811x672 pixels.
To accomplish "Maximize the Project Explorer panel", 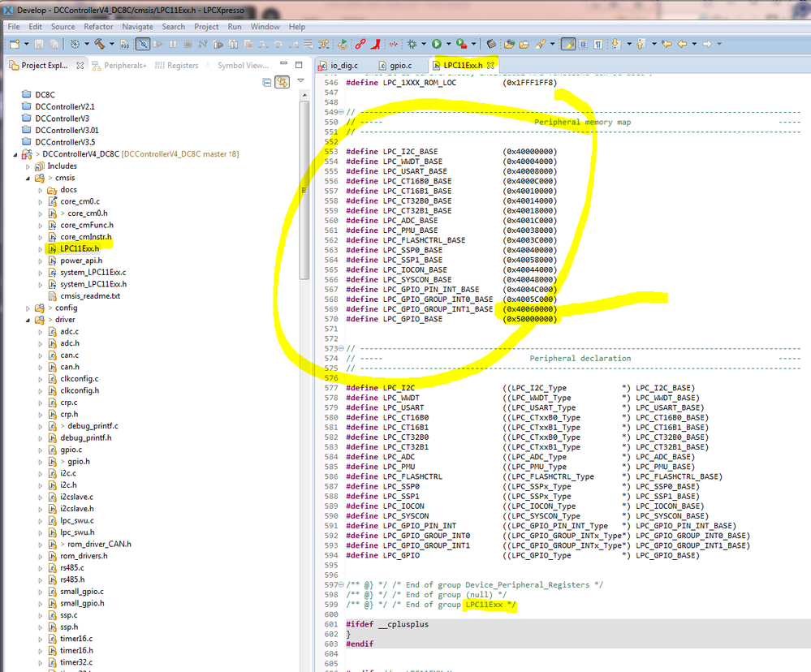I will [x=299, y=65].
